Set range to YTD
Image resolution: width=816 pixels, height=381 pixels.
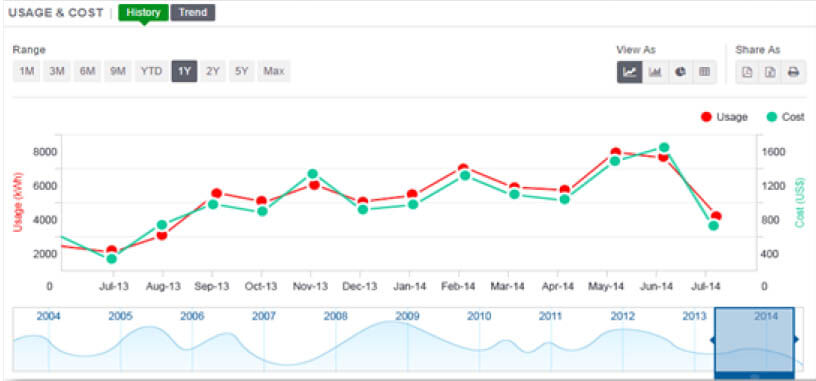tap(151, 71)
